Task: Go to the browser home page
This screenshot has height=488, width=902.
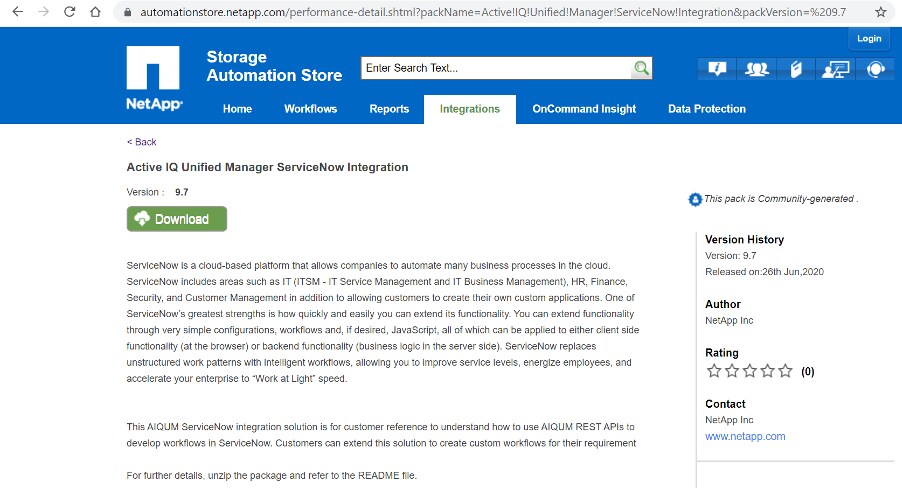Action: pyautogui.click(x=95, y=12)
